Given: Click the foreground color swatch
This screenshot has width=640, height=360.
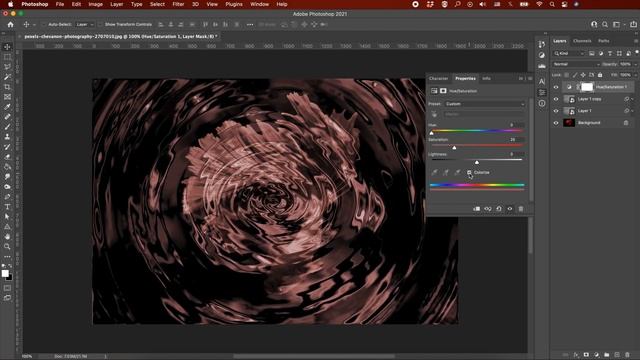Looking at the screenshot, I should click(x=5, y=273).
